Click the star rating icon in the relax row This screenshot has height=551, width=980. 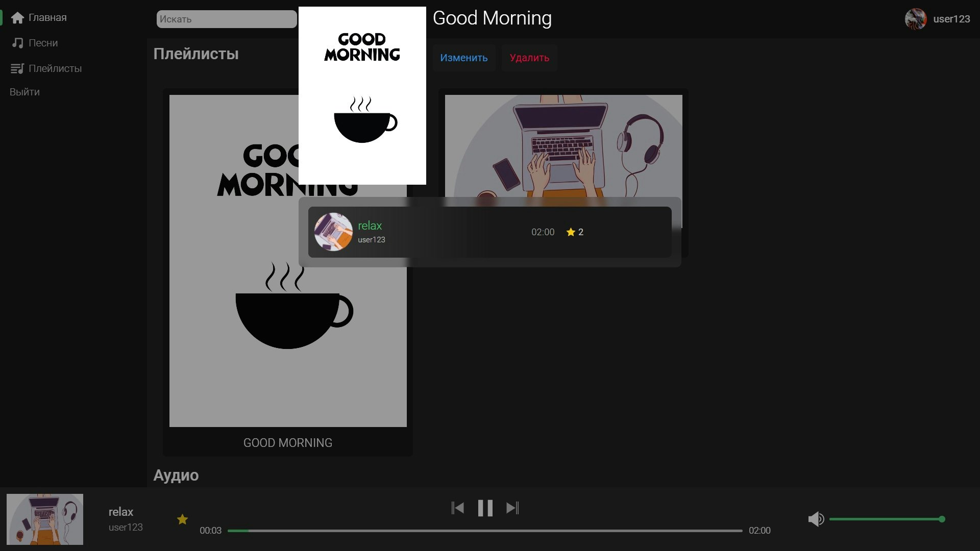571,232
